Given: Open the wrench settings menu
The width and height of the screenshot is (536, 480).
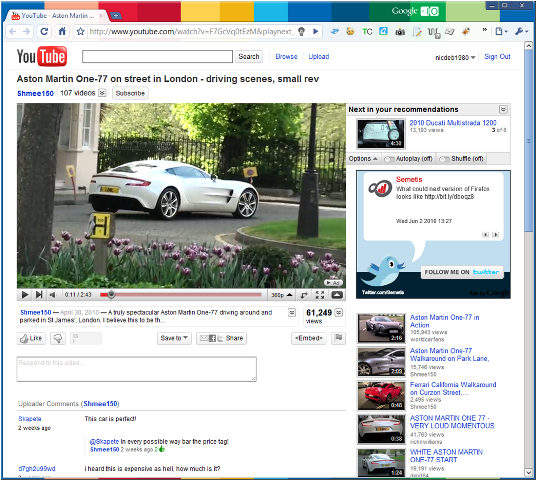Looking at the screenshot, I should click(521, 32).
